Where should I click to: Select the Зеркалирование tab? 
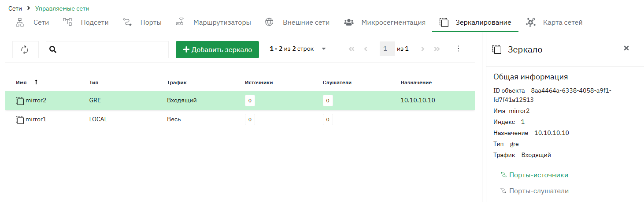[x=475, y=22]
